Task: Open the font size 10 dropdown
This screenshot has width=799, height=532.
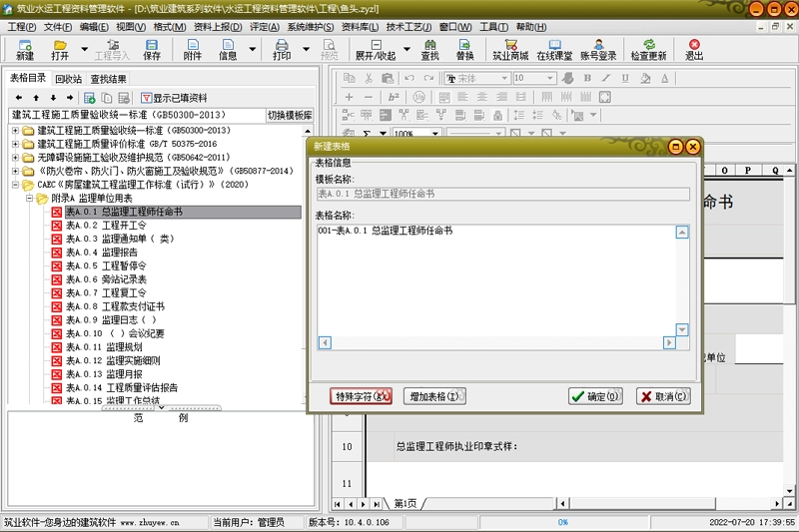Action: (550, 78)
